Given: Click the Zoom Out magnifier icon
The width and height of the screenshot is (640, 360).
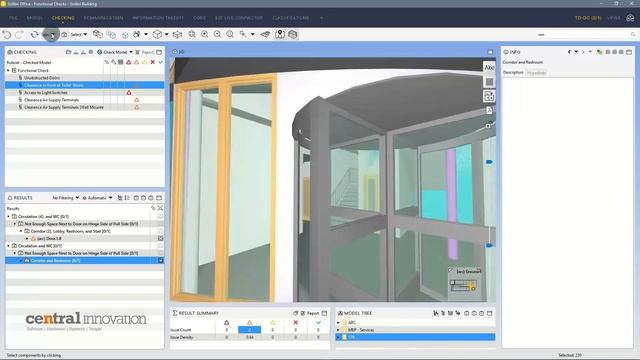Looking at the screenshot, I should click(217, 35).
